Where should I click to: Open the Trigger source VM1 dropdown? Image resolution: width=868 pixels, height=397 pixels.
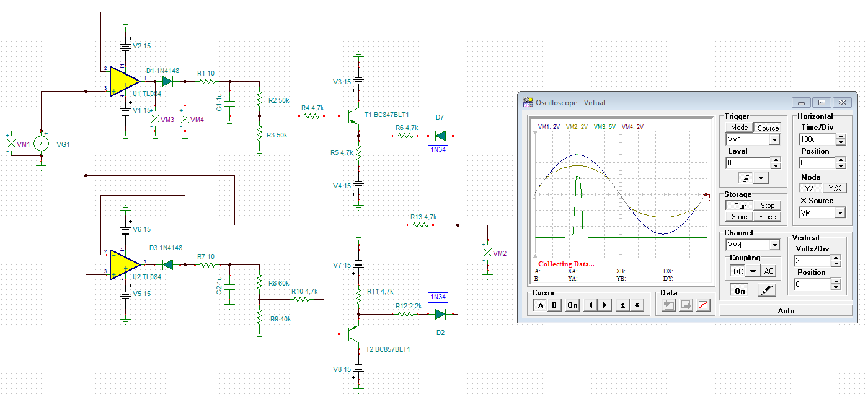[774, 140]
